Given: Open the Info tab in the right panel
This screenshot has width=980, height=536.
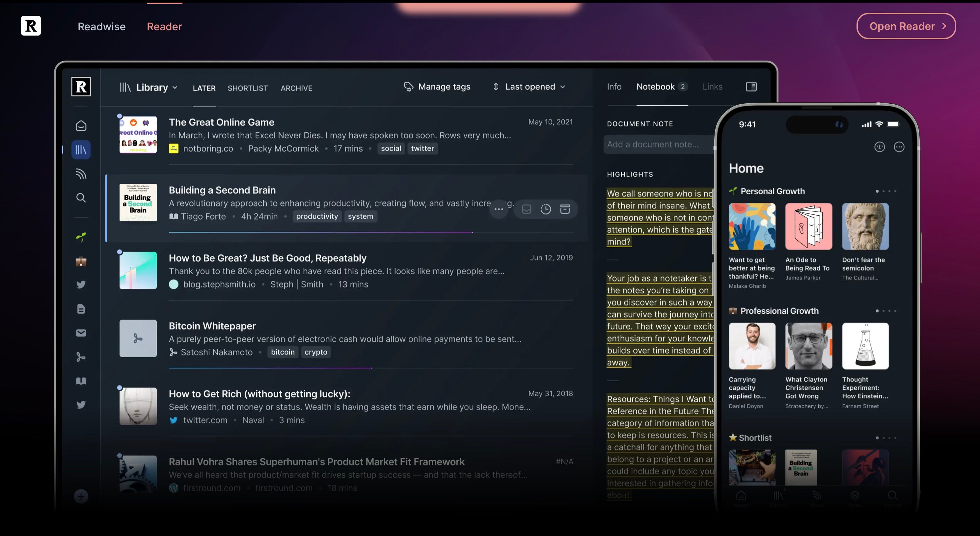Looking at the screenshot, I should coord(614,87).
